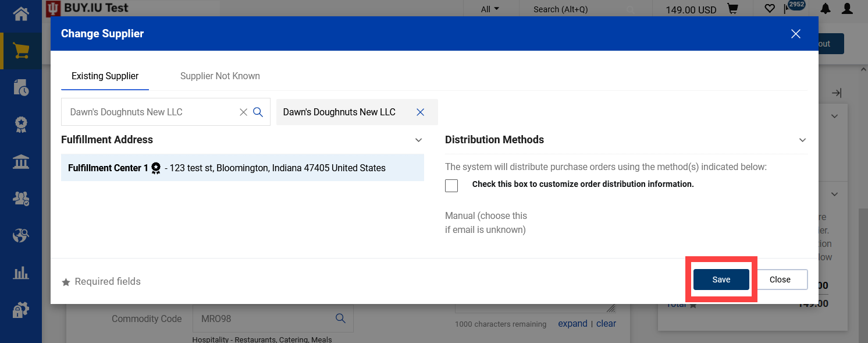
Task: Click the expand link under text box
Action: tap(572, 324)
